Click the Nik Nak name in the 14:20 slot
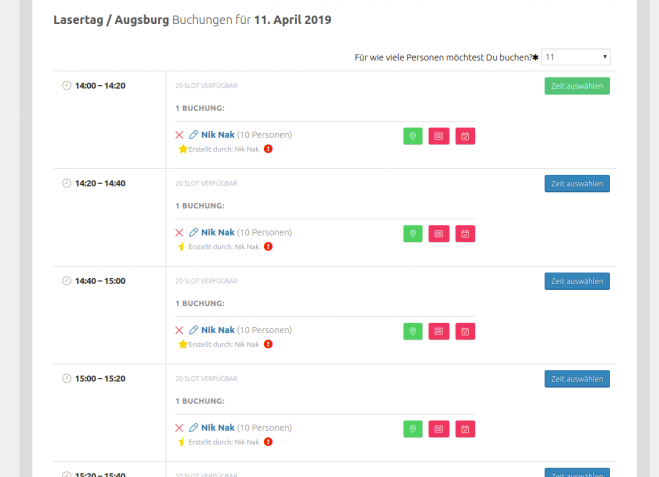Image resolution: width=659 pixels, height=477 pixels. click(217, 232)
